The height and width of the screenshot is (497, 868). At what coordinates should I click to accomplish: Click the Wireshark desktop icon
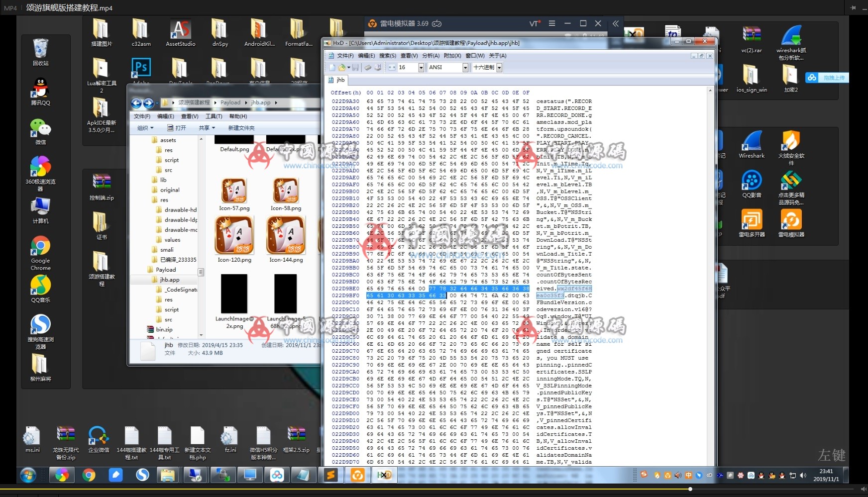(x=752, y=145)
